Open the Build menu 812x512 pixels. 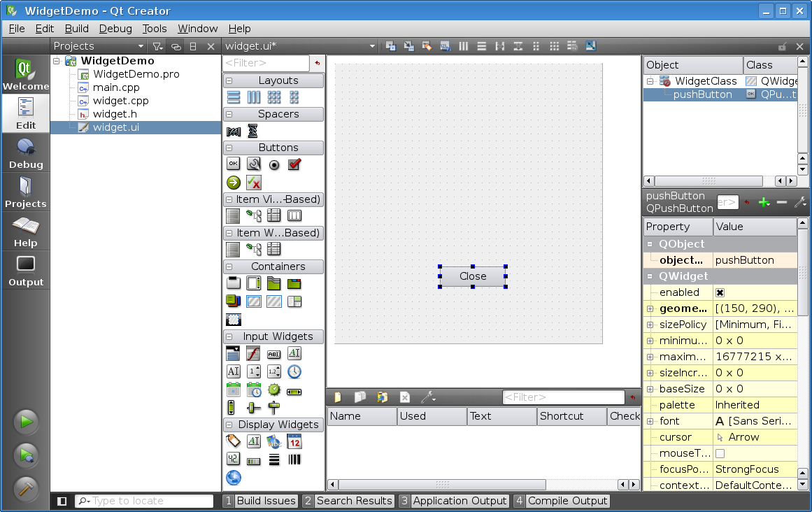(x=77, y=29)
